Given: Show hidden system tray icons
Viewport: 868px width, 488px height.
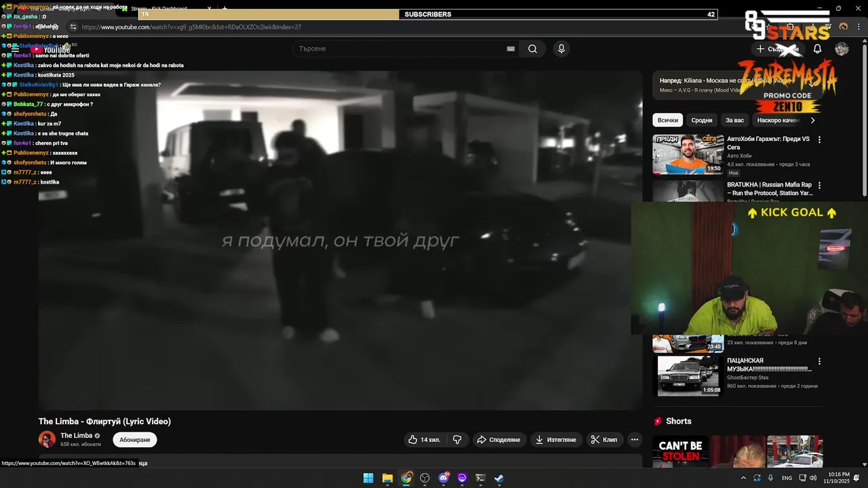Looking at the screenshot, I should click(743, 478).
